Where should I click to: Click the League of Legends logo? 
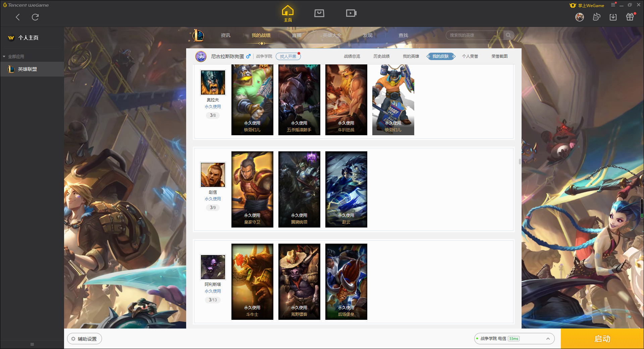coord(199,35)
